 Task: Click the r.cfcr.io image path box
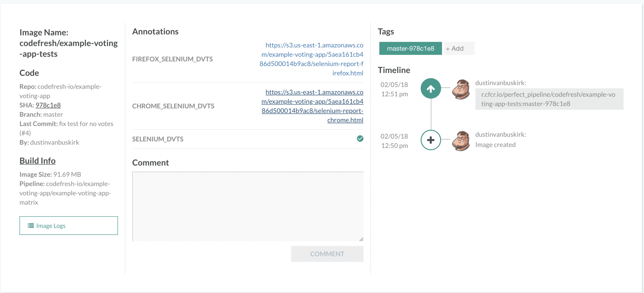coord(549,99)
